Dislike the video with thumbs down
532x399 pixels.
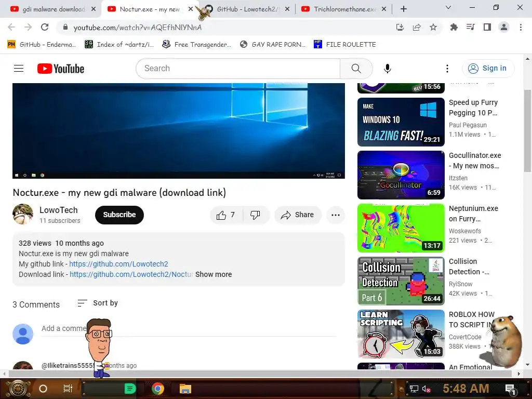(256, 215)
